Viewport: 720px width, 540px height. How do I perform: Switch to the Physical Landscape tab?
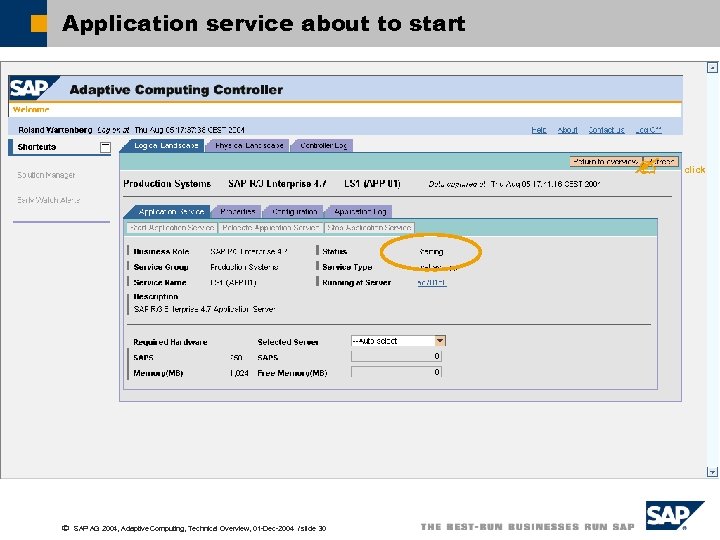[249, 146]
